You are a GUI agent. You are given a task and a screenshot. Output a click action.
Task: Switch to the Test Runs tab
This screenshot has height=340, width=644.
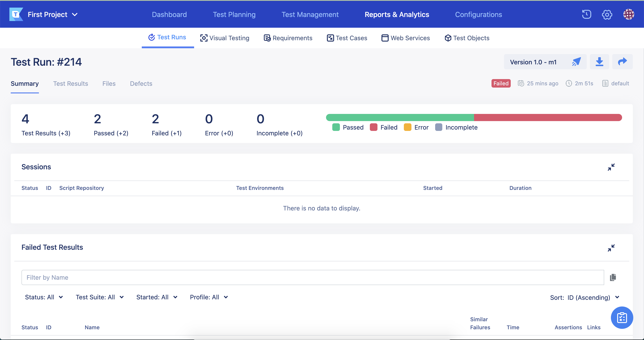(167, 37)
